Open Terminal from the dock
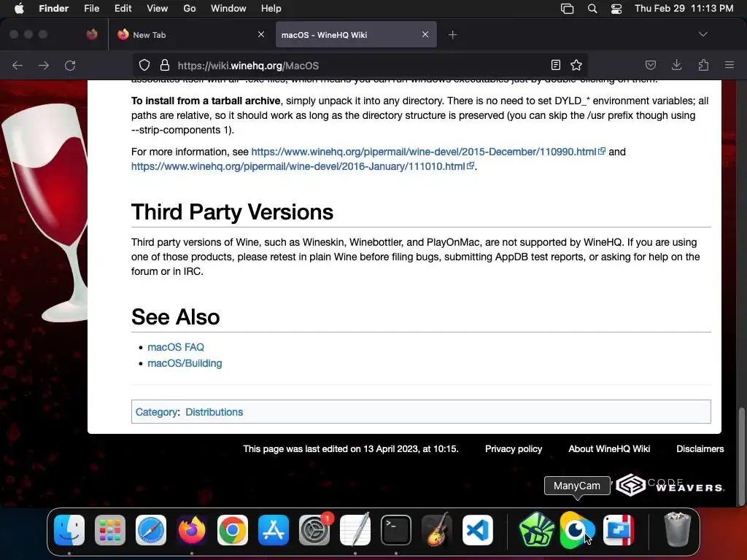The width and height of the screenshot is (747, 560). click(396, 530)
